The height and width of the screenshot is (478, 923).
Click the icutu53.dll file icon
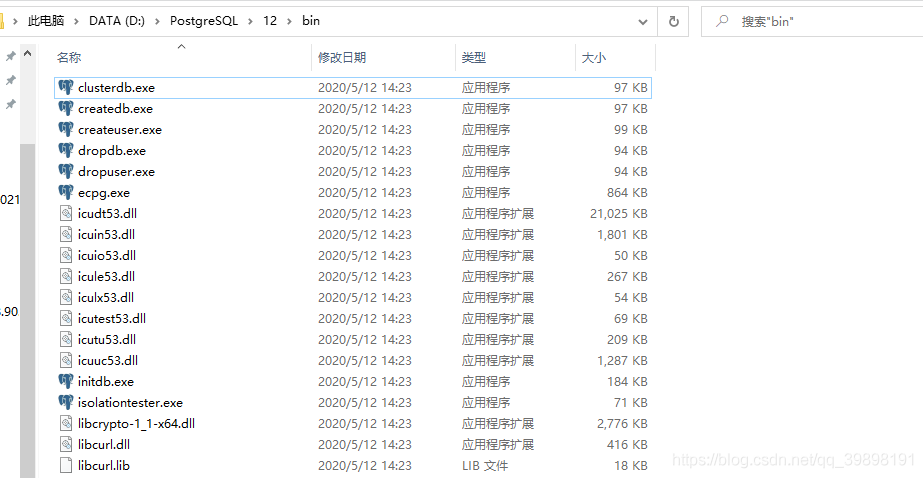pos(66,340)
